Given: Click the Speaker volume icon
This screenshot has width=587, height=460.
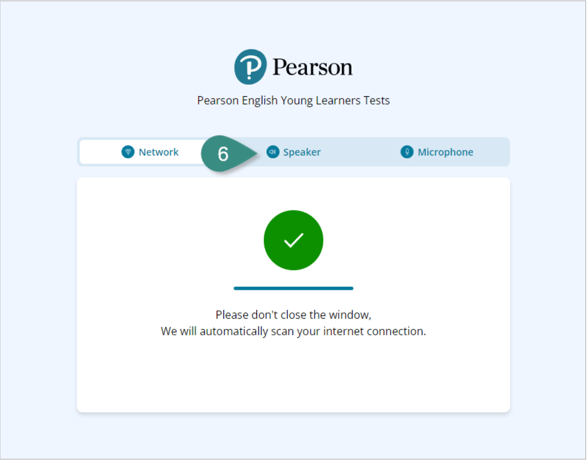Looking at the screenshot, I should pyautogui.click(x=273, y=152).
